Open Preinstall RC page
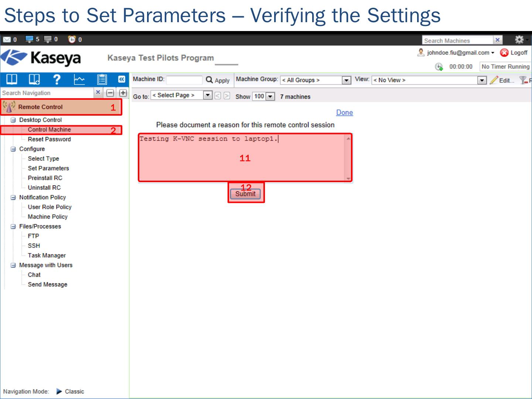This screenshot has width=532, height=399. pyautogui.click(x=45, y=178)
